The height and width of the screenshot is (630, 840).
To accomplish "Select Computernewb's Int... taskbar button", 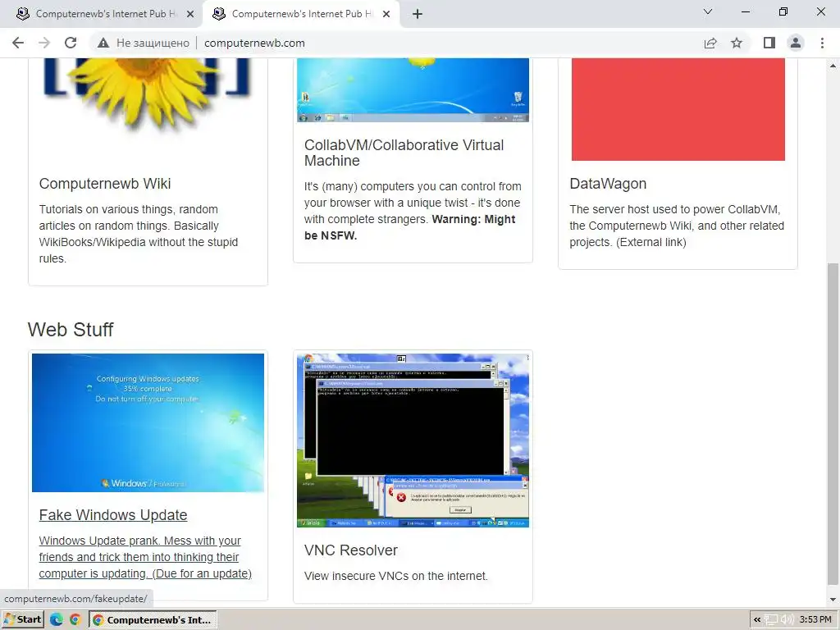I will pyautogui.click(x=153, y=620).
